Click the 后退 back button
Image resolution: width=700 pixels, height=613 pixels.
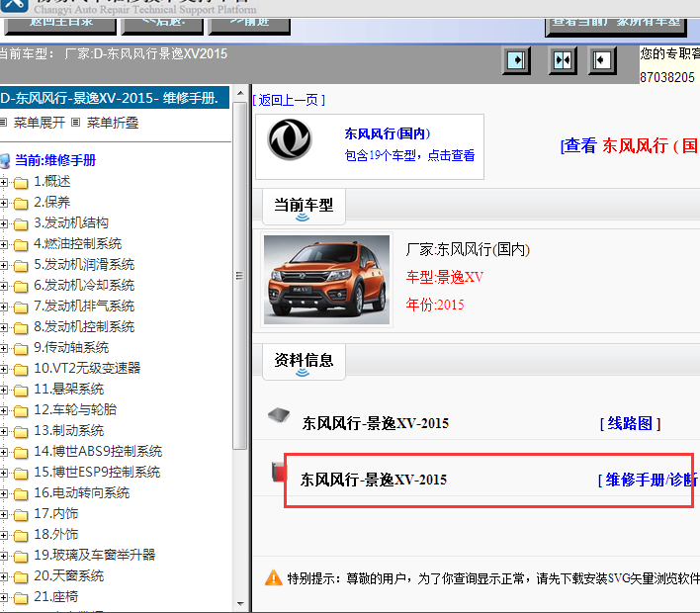pos(162,26)
